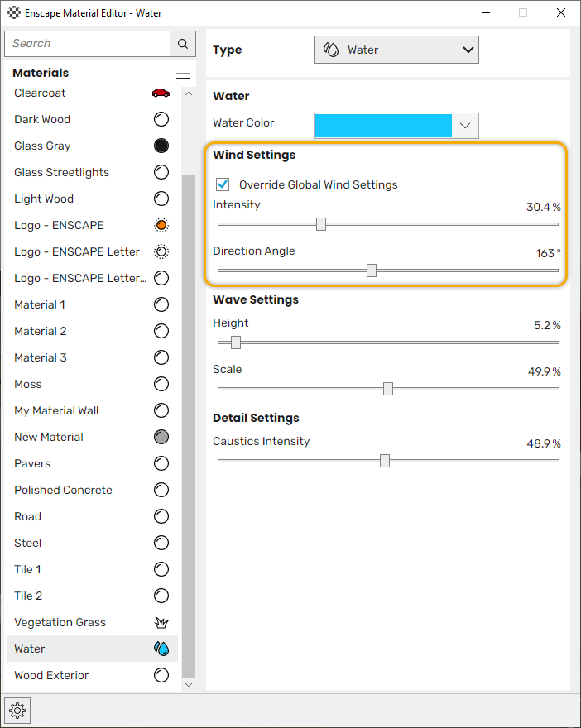Focus the material Search field
The image size is (581, 728).
(x=87, y=44)
